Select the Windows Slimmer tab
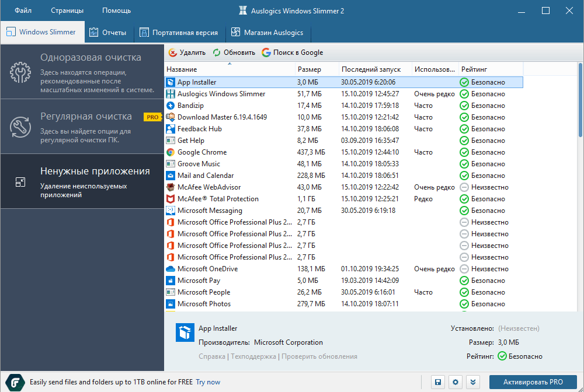584x392 pixels. point(42,32)
